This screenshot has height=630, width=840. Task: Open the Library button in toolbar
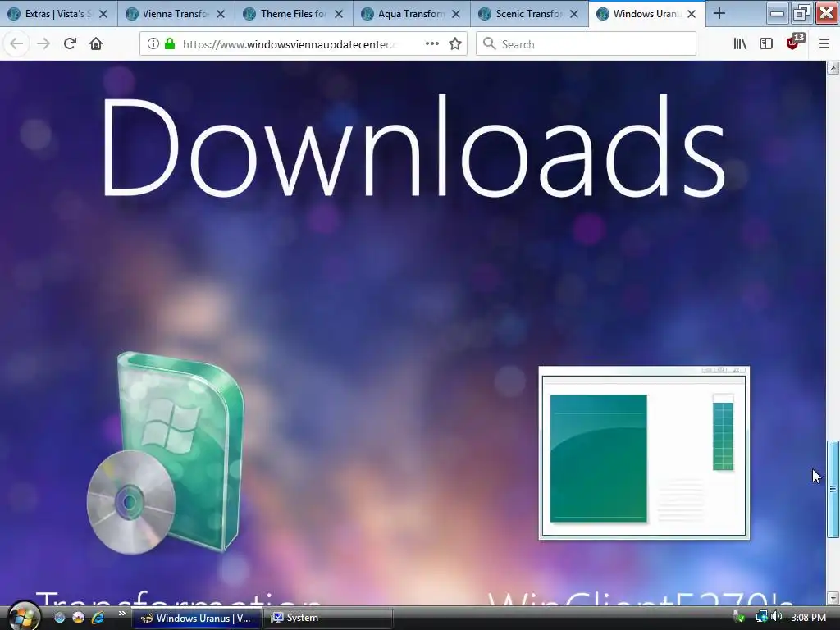[x=740, y=44]
